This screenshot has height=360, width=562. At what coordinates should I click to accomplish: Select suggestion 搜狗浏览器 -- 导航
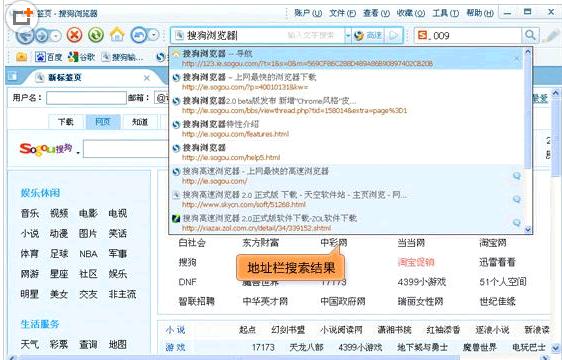point(346,58)
